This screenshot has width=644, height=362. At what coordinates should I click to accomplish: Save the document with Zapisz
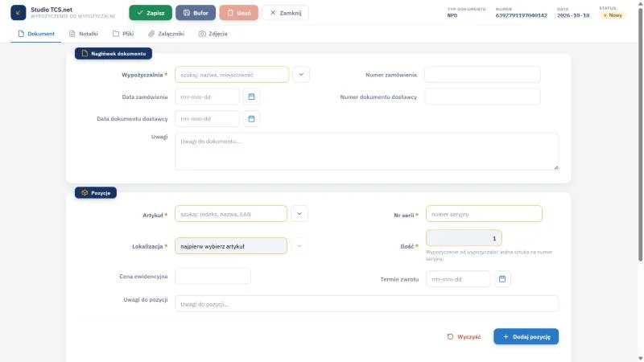(x=151, y=13)
